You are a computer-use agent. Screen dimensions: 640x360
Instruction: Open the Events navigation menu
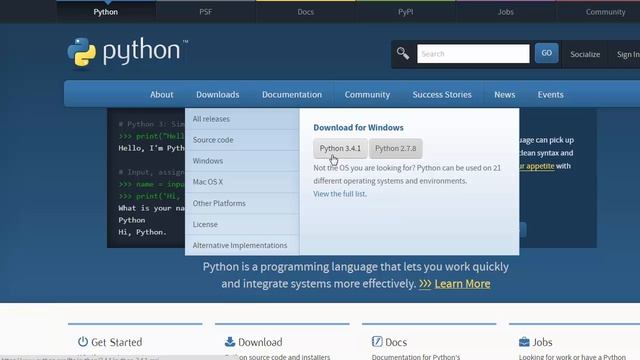550,94
